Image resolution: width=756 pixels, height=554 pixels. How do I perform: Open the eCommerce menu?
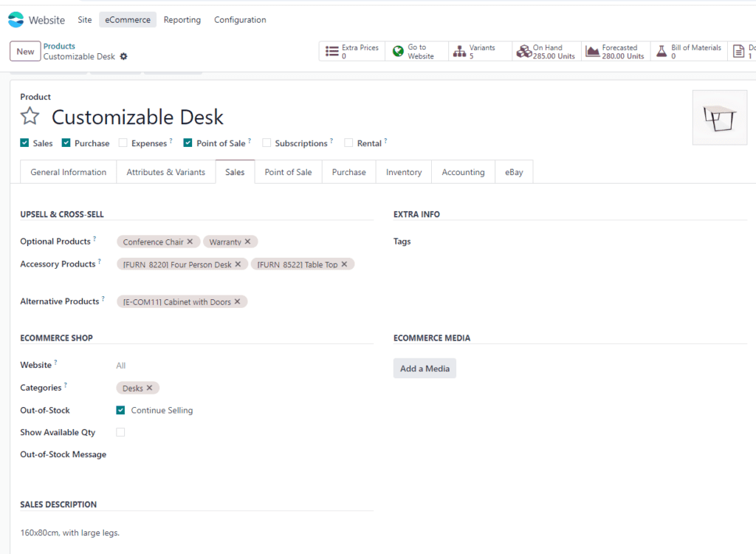coord(128,20)
